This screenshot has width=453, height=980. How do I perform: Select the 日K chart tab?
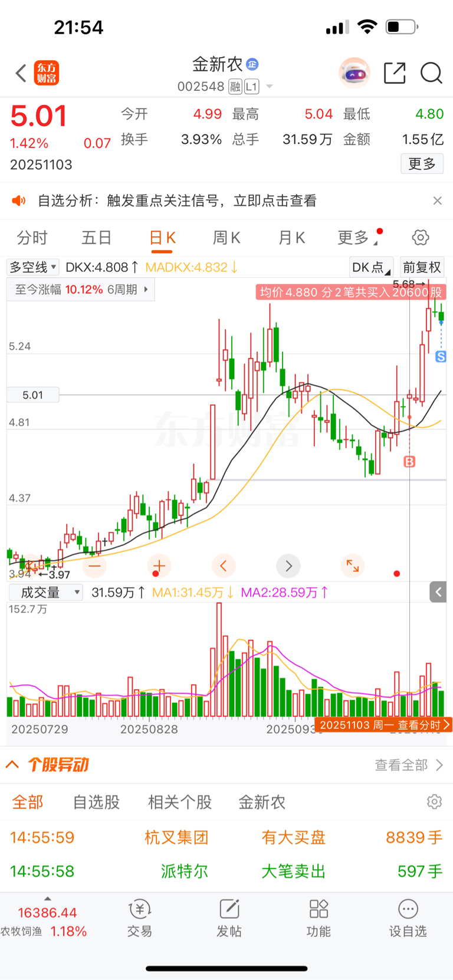[162, 238]
